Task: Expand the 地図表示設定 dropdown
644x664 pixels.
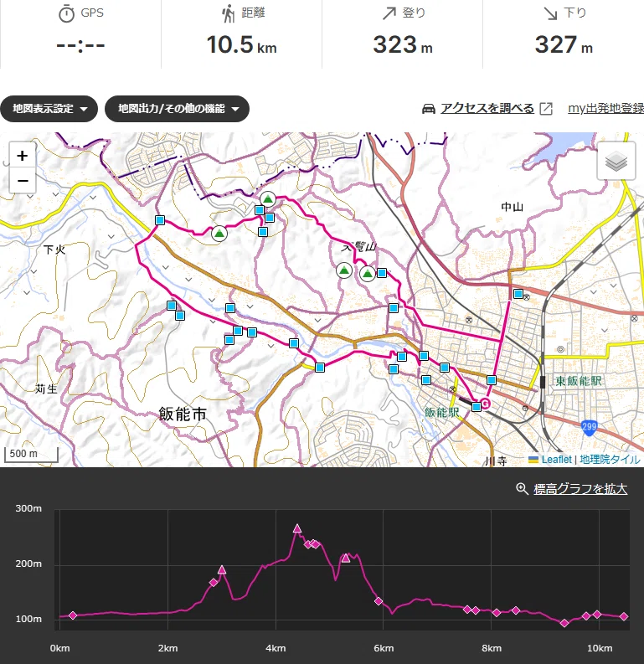Action: [49, 109]
